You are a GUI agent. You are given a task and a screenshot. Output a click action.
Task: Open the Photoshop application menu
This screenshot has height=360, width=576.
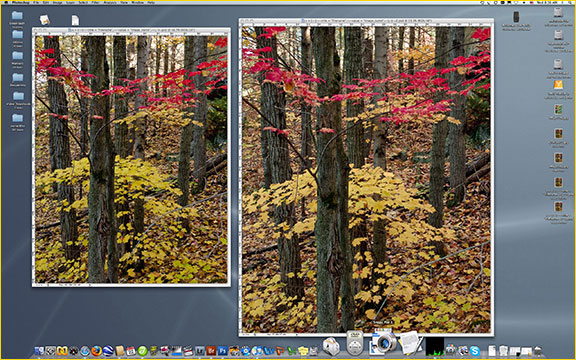point(20,3)
